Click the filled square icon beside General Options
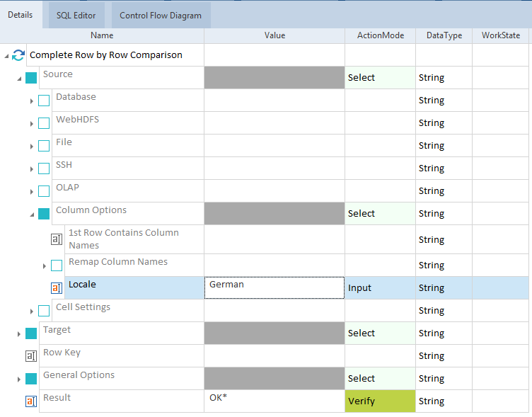532x417 pixels. point(31,379)
